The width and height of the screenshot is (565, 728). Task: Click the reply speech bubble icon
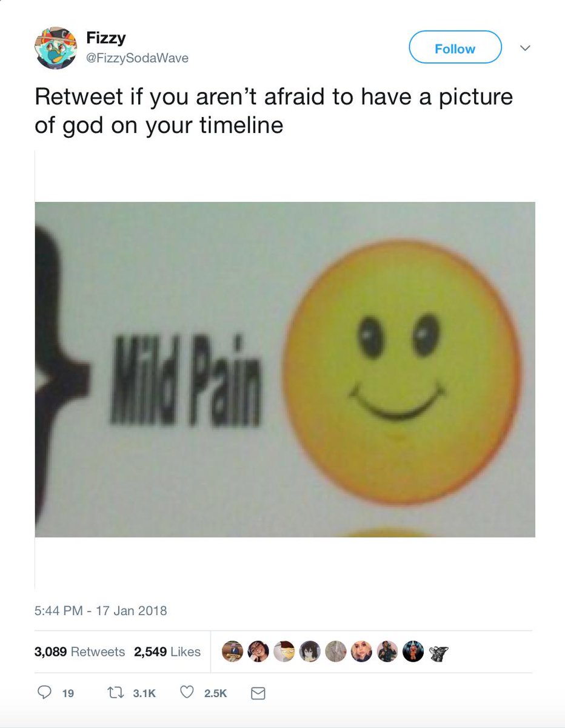click(x=45, y=693)
